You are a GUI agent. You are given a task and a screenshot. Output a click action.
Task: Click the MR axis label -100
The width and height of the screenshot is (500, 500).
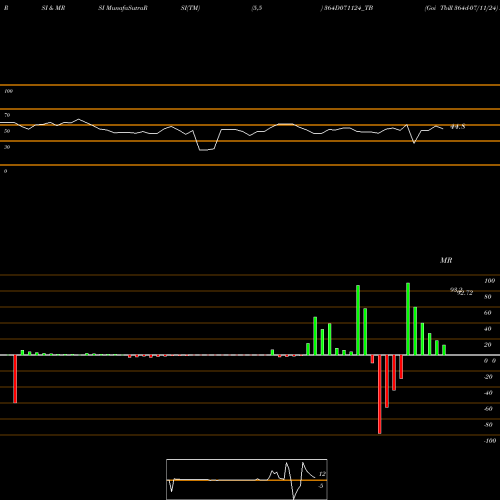pyautogui.click(x=490, y=441)
